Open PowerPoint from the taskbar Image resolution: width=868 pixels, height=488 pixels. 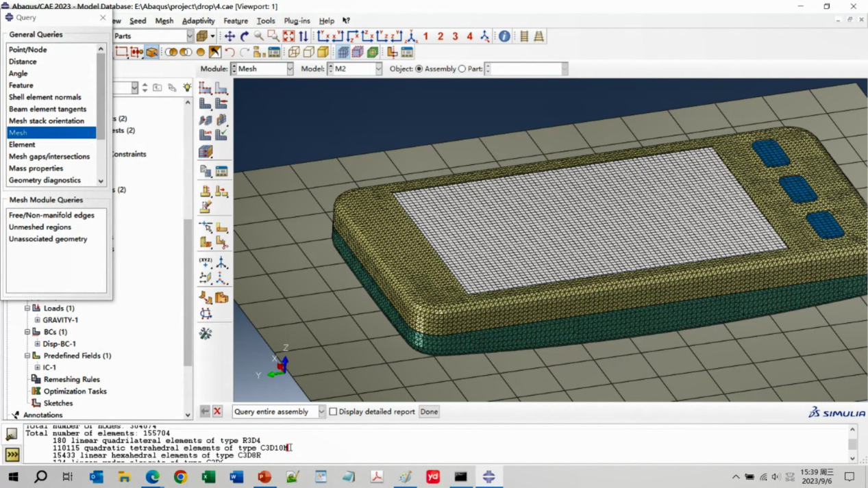[264, 476]
